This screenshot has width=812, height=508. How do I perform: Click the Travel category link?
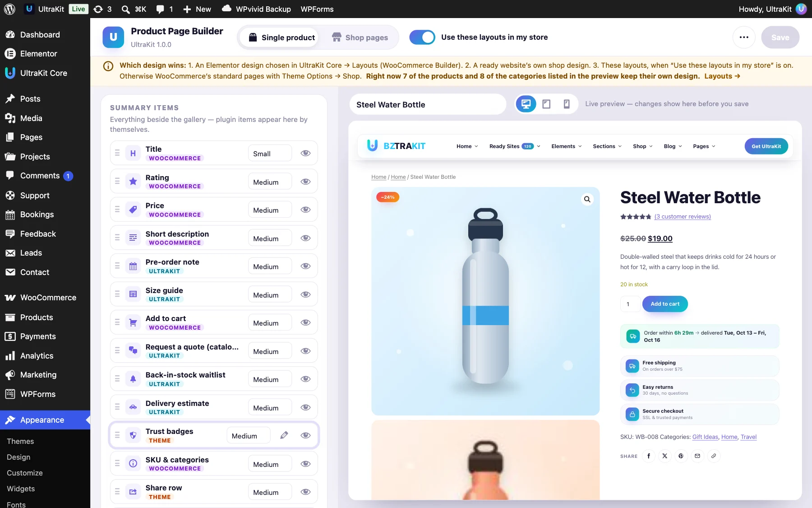[748, 437]
